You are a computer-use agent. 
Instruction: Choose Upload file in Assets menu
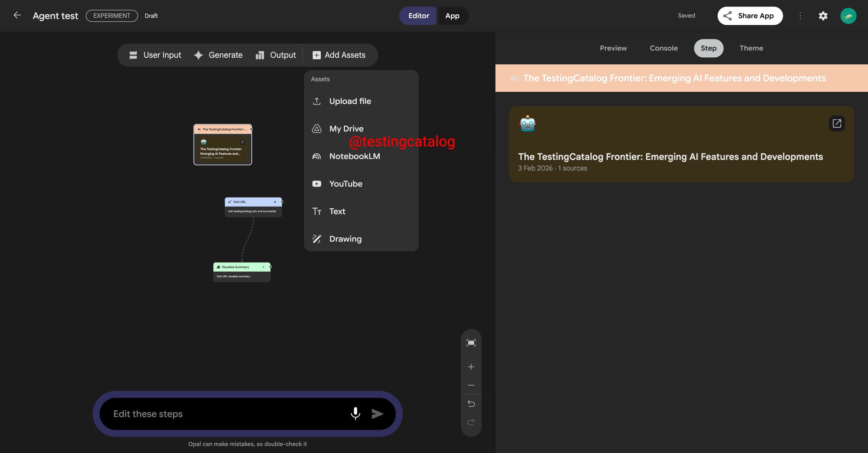coord(350,101)
